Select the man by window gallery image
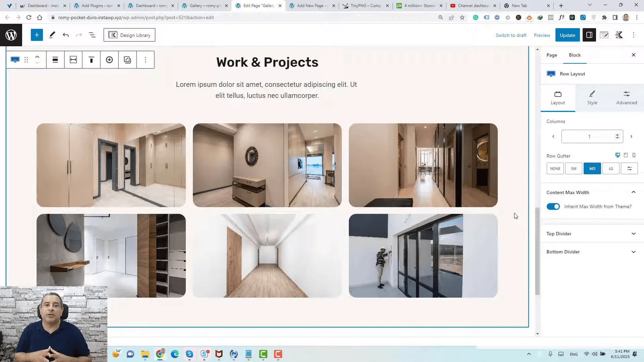Viewport: 644px width, 362px height. click(423, 256)
